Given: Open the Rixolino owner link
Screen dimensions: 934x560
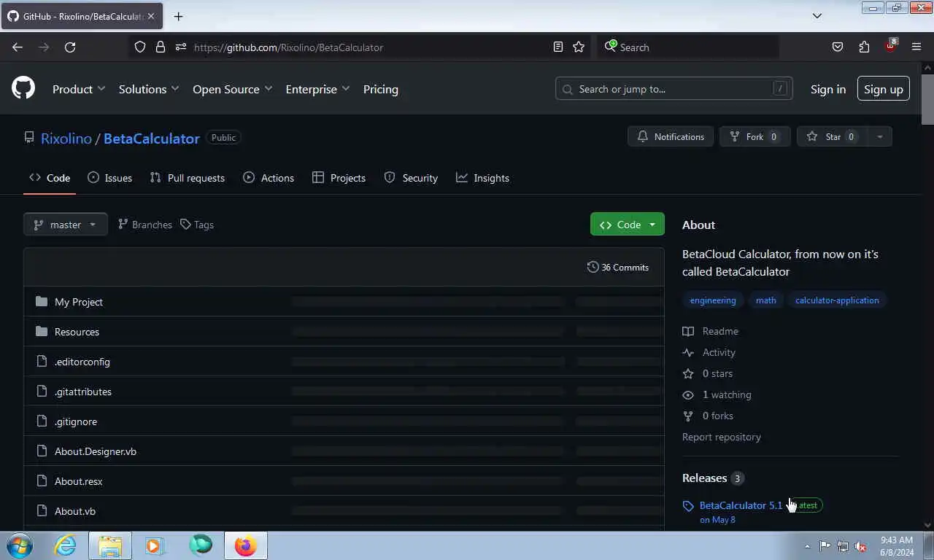Looking at the screenshot, I should [x=66, y=139].
